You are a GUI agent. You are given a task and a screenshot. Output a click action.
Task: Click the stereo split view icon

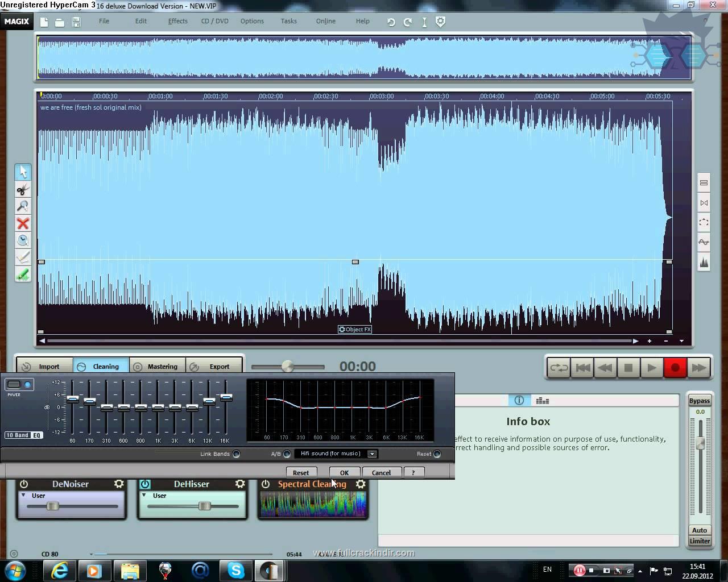click(704, 203)
